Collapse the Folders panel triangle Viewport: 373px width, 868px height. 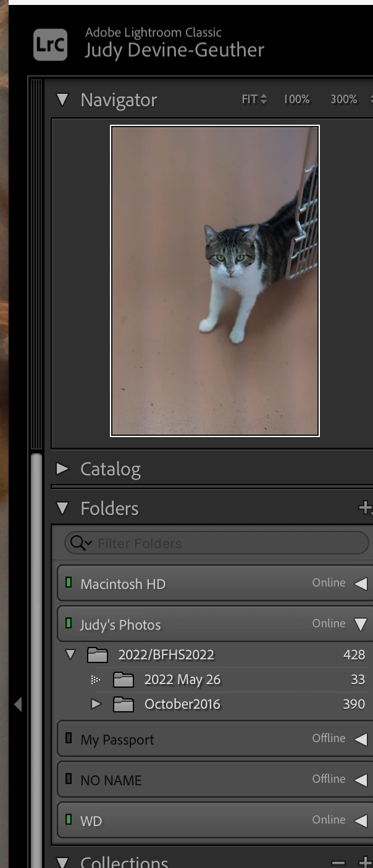62,508
